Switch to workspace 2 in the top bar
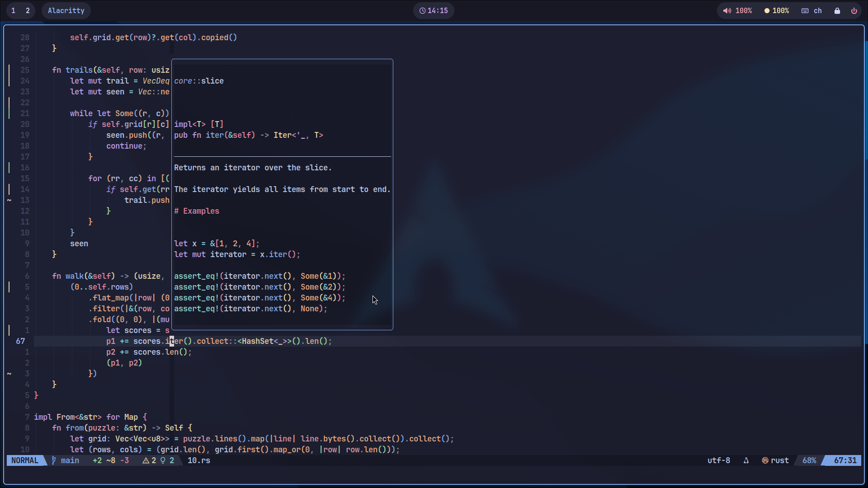The width and height of the screenshot is (868, 488). coord(28,11)
